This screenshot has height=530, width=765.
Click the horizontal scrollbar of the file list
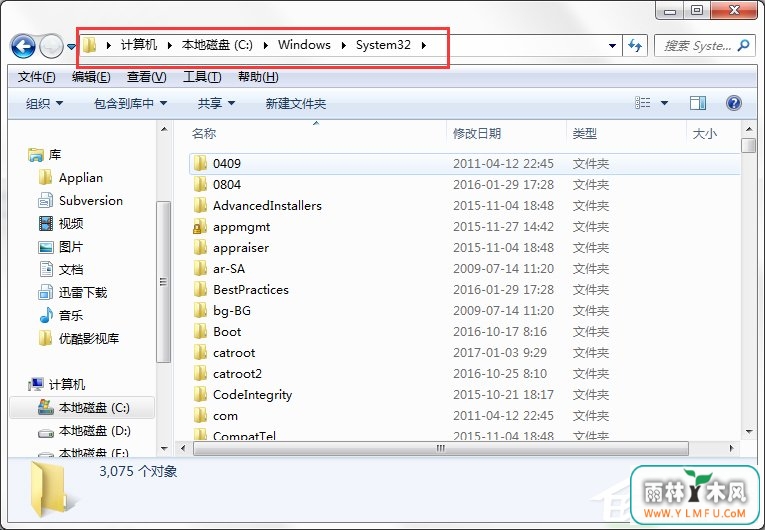pyautogui.click(x=441, y=448)
